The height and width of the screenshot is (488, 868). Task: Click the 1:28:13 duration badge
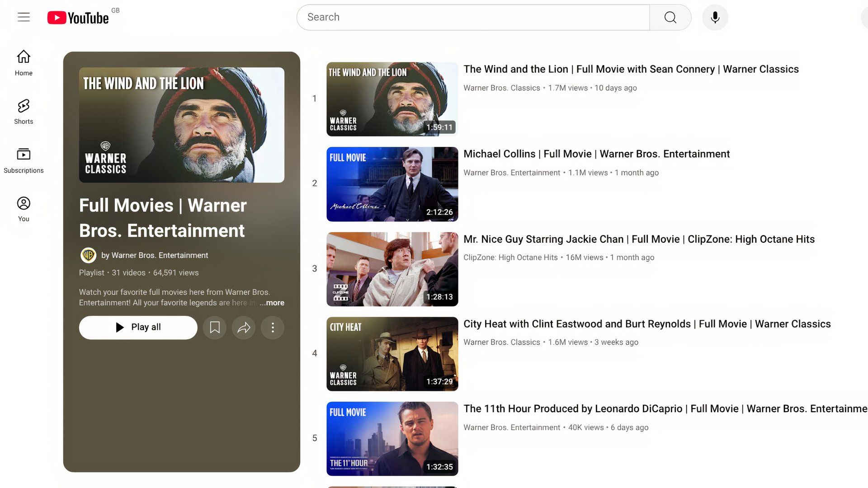(439, 297)
